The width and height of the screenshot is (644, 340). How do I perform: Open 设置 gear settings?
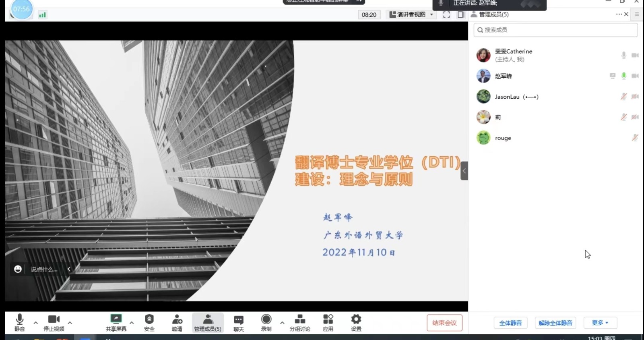356,320
